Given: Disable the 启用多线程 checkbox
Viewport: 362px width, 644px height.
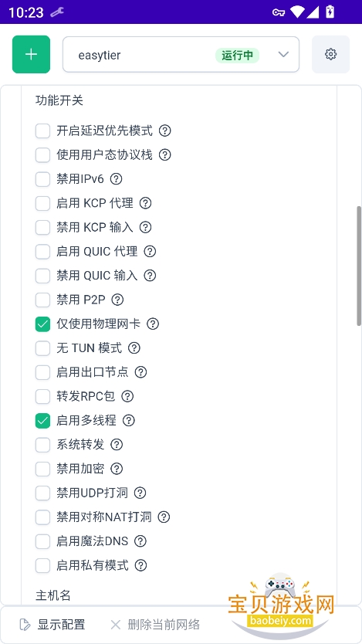Looking at the screenshot, I should 42,421.
